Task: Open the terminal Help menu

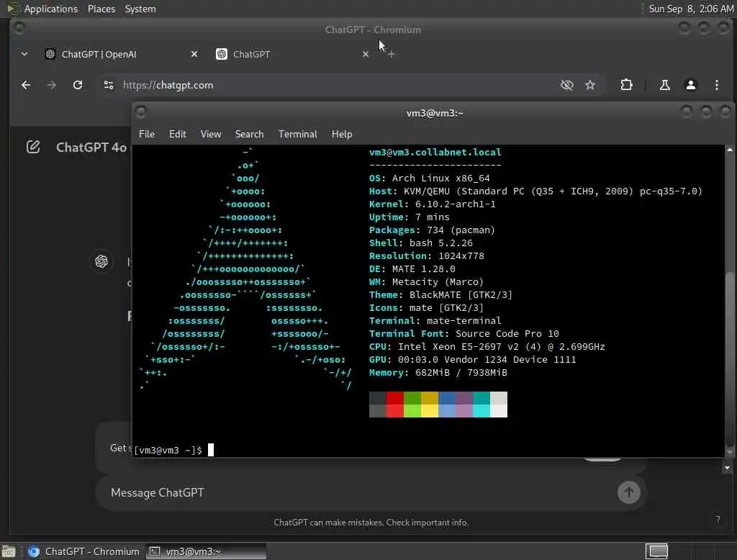Action: pos(342,134)
